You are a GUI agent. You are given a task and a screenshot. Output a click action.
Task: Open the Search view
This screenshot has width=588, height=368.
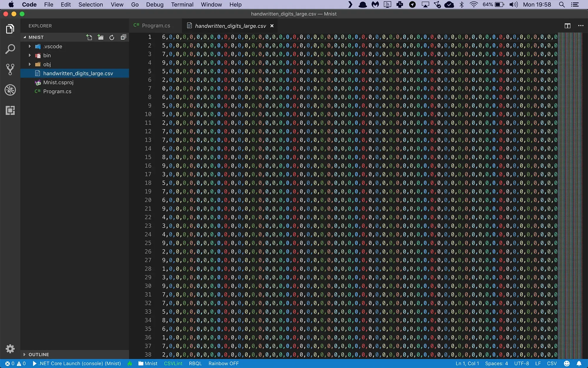[x=10, y=49]
